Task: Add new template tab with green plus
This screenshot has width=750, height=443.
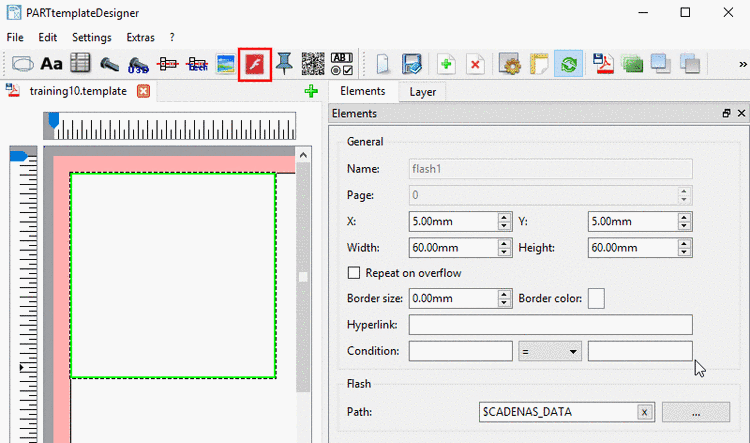Action: click(x=311, y=91)
